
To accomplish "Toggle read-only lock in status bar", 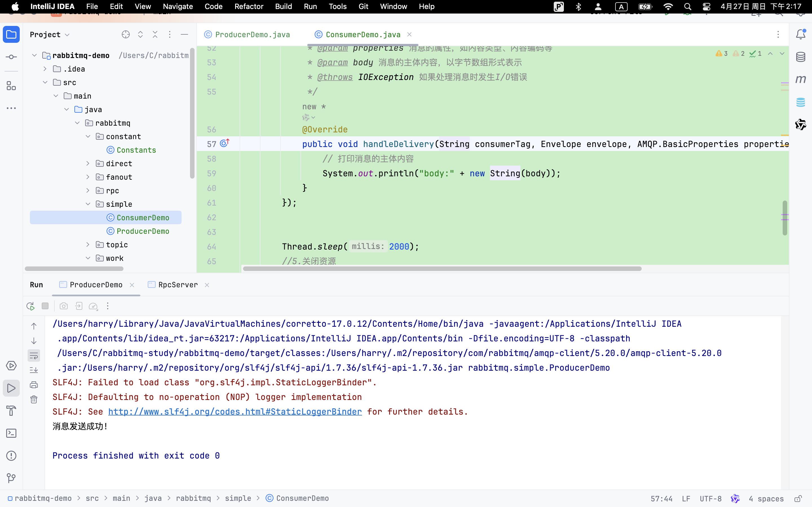I will click(x=798, y=499).
